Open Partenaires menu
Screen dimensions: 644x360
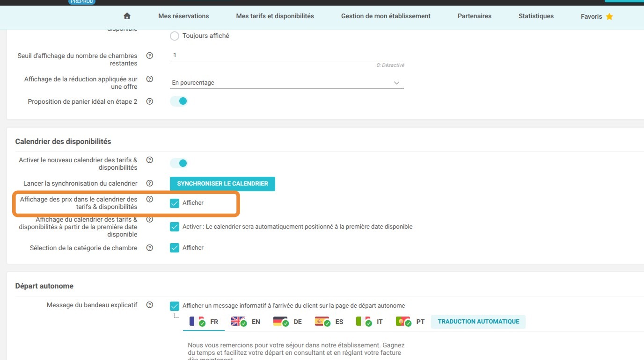(475, 16)
